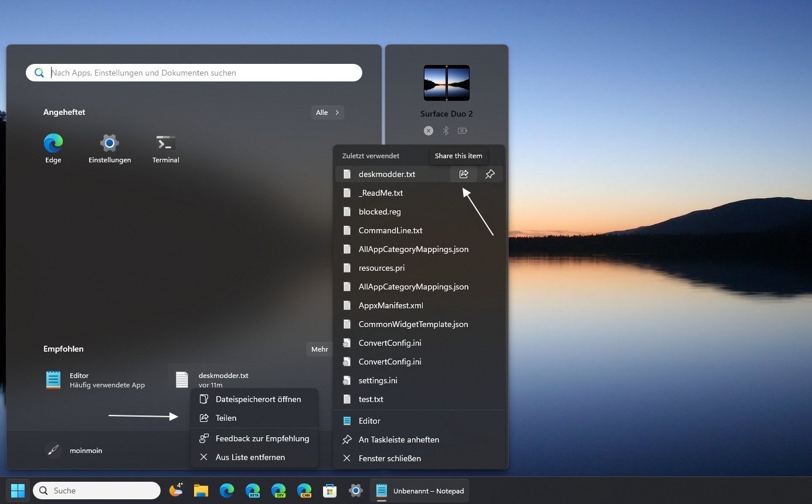Open Editor from the jump list

[419, 421]
